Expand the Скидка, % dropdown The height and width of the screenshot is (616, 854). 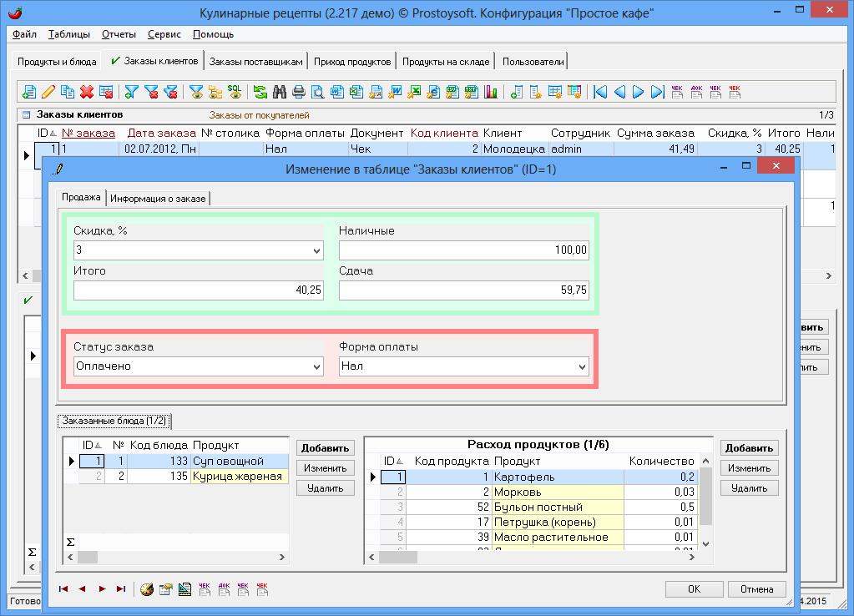(x=316, y=250)
